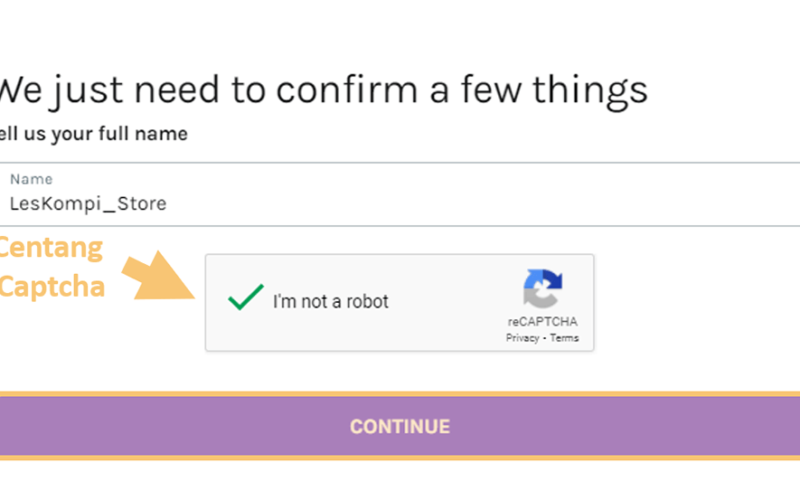Viewport: 800px width, 500px height.
Task: Click the "Centang" orange annotation word
Action: (x=51, y=248)
